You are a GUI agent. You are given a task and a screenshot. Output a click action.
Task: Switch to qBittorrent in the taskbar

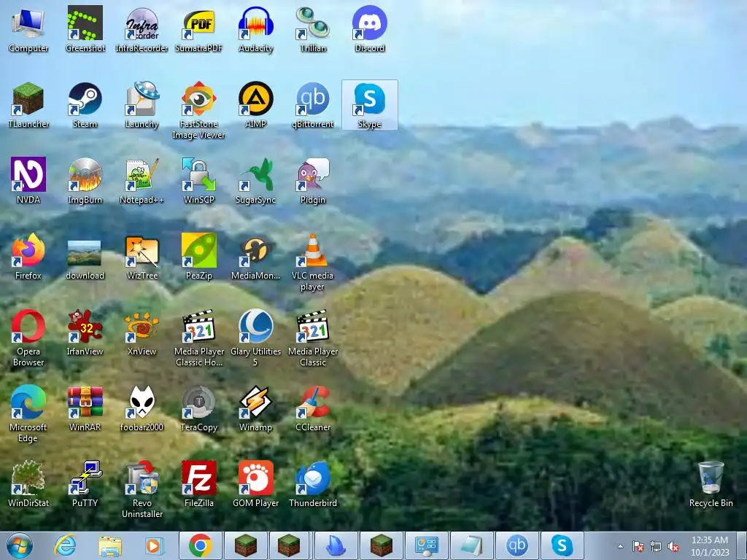pos(517,545)
